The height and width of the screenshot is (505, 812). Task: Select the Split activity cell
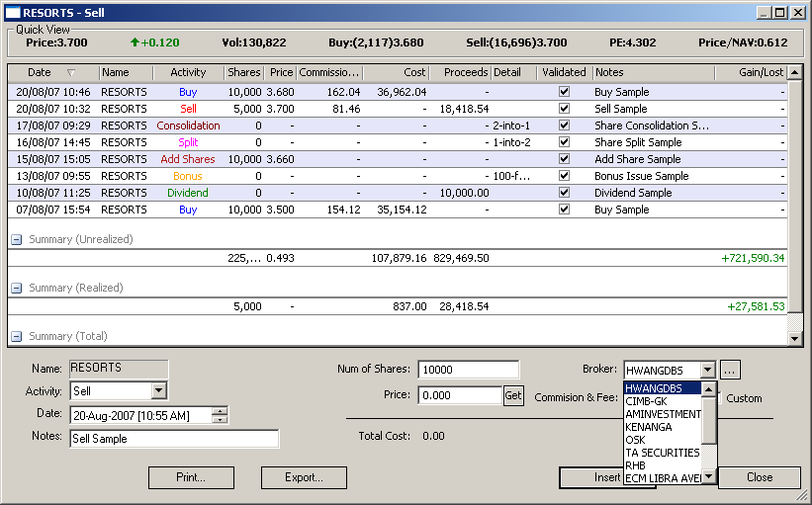tap(189, 142)
